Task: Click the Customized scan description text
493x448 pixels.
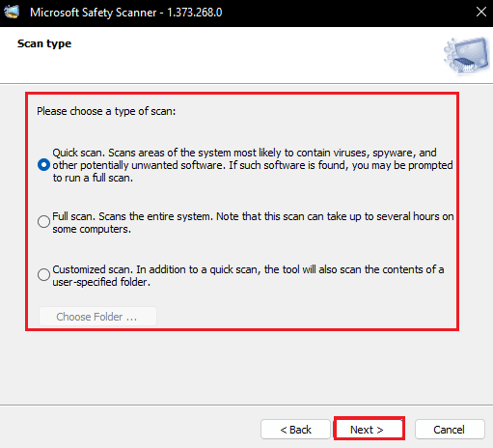Action: [248, 275]
